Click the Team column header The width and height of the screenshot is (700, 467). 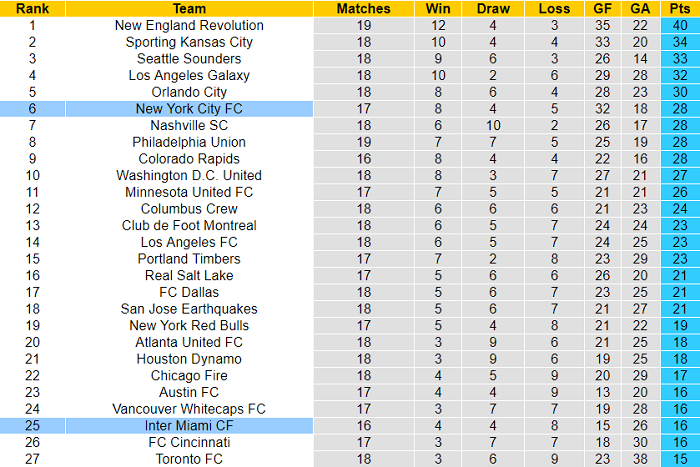tap(189, 8)
